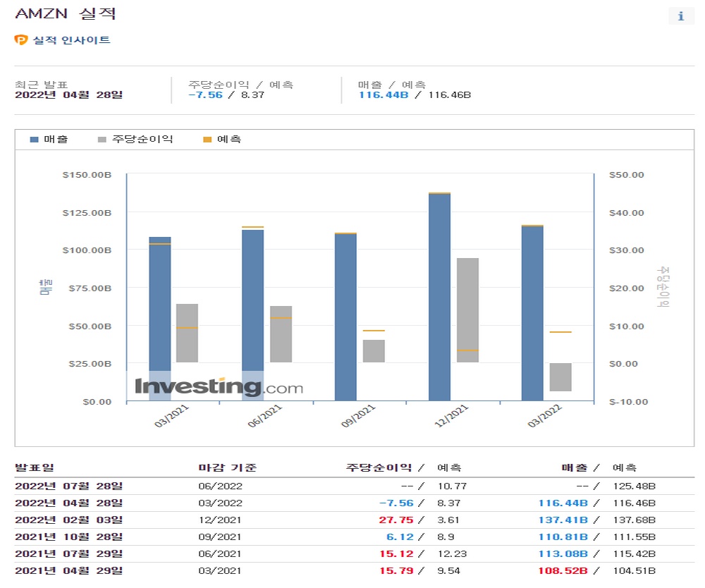The width and height of the screenshot is (705, 588).
Task: Click the 마감 기준 column header
Action: (228, 467)
